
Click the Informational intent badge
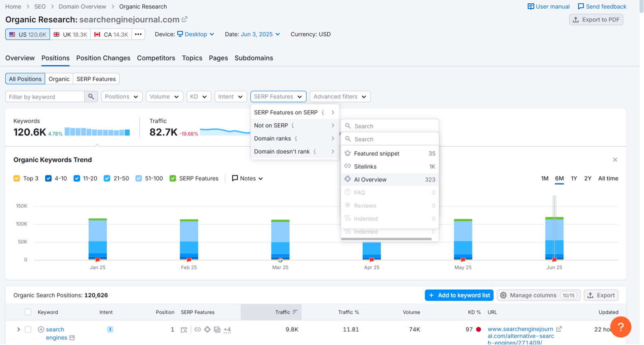110,330
